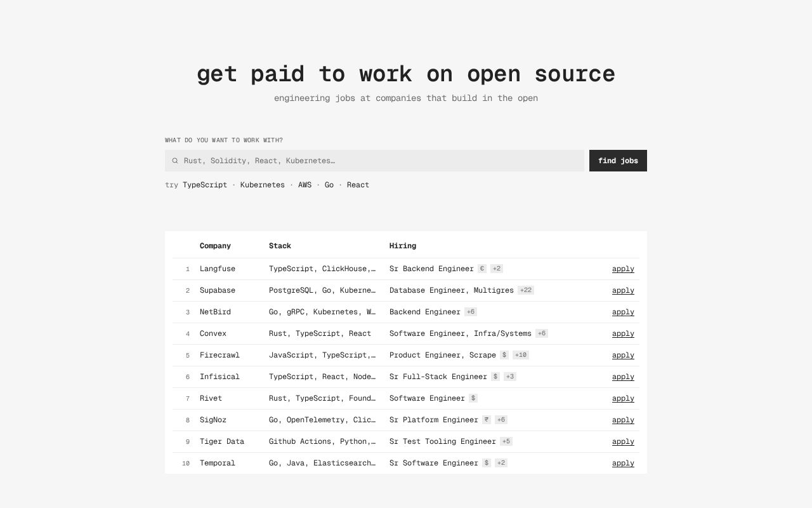
Task: Select the TypeScript suggestion
Action: [205, 185]
